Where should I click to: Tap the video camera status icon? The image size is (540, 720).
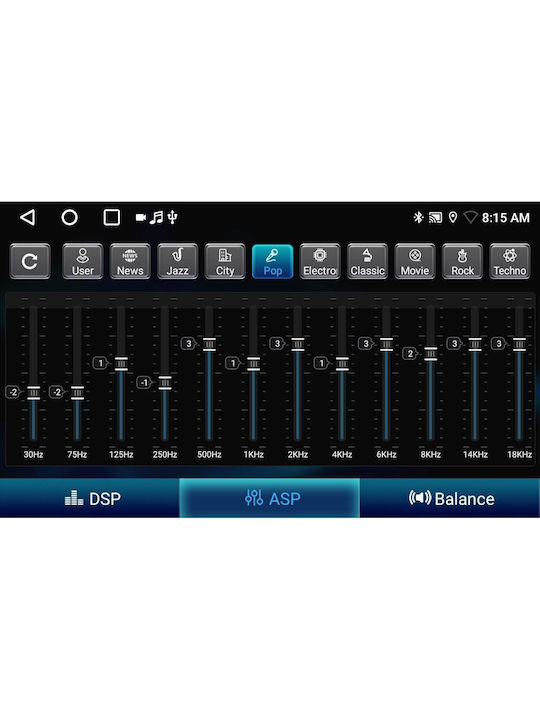[x=141, y=217]
